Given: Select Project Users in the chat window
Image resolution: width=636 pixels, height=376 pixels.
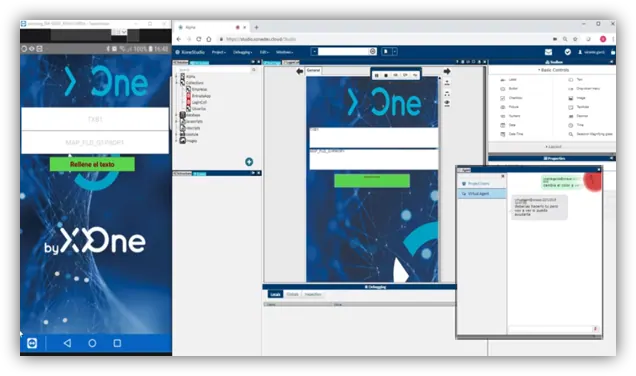Looking at the screenshot, I should [x=482, y=184].
